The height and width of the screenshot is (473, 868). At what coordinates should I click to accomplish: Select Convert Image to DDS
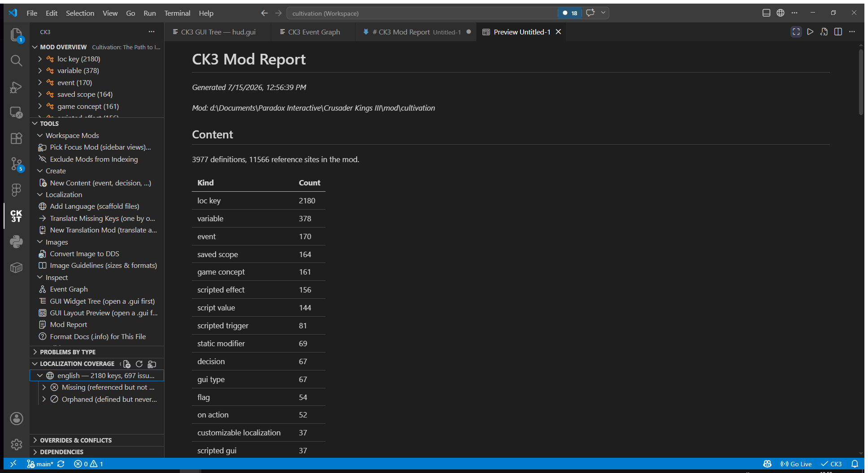84,254
